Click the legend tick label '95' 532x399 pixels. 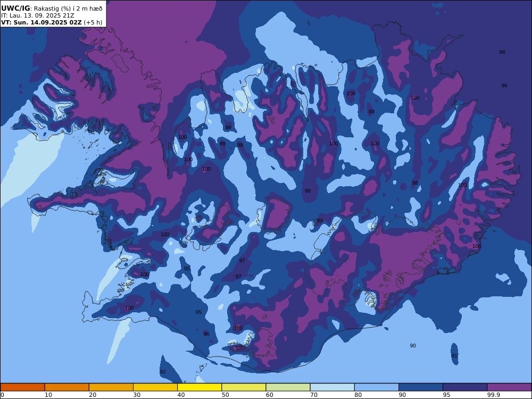pyautogui.click(x=446, y=395)
